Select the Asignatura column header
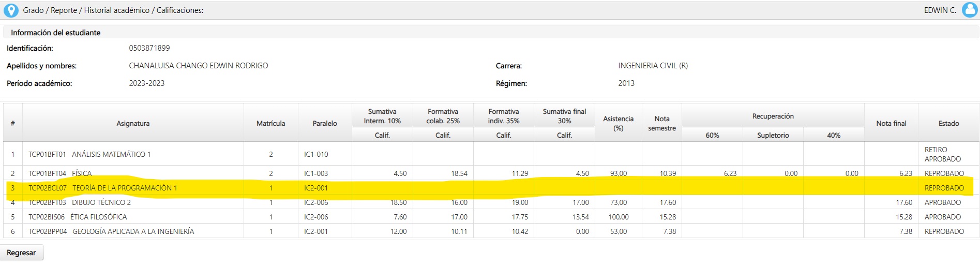980x265 pixels. 133,123
